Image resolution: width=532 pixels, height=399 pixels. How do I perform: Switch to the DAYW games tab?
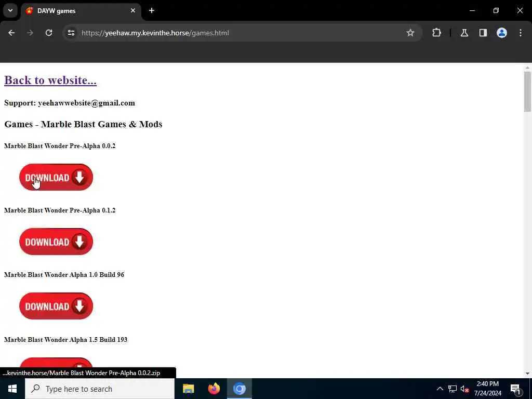[x=81, y=11]
